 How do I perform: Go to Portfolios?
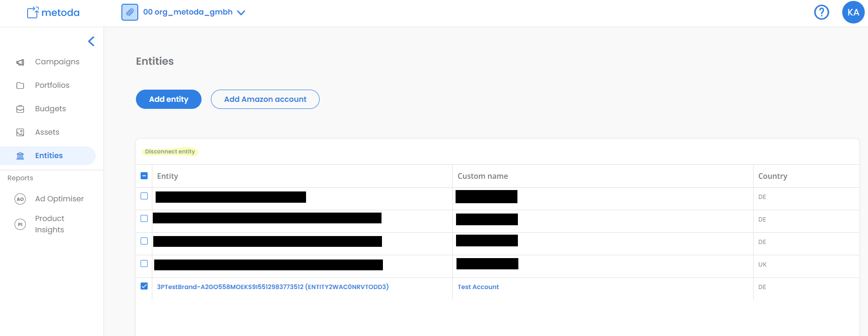(52, 85)
